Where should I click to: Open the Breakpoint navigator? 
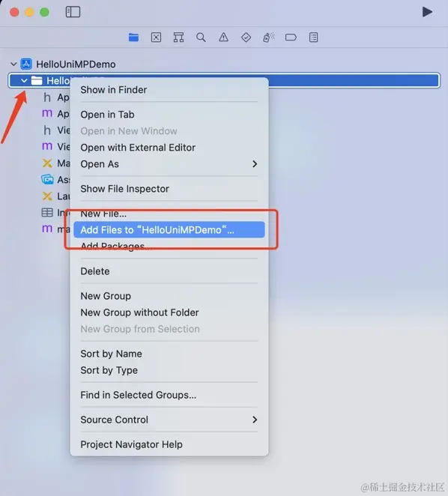291,37
